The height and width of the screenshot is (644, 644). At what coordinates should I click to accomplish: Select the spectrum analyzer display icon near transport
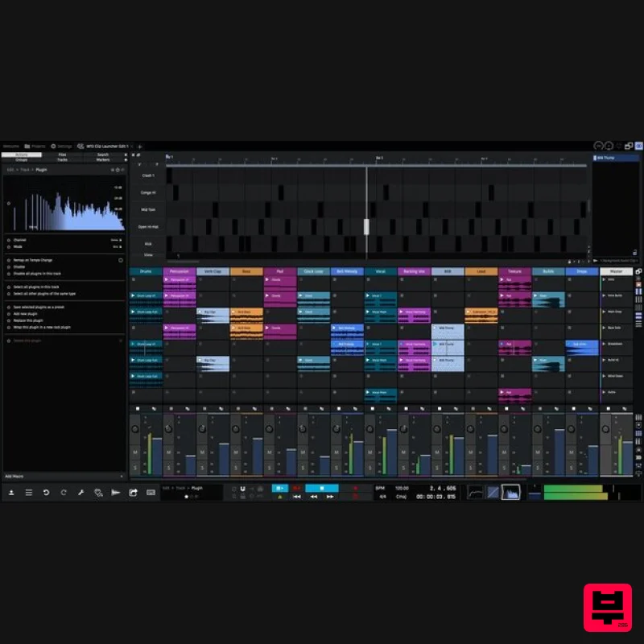pyautogui.click(x=510, y=493)
